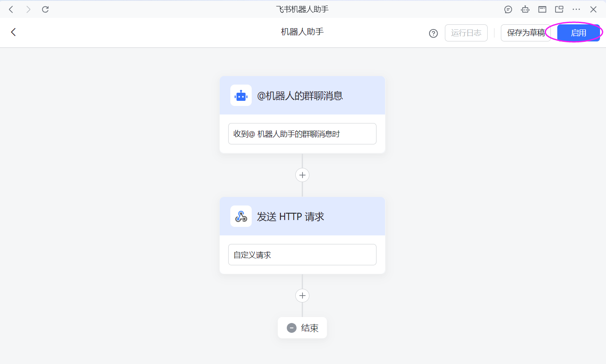Open the chat bubble icon in title bar
The height and width of the screenshot is (364, 606).
(x=508, y=9)
